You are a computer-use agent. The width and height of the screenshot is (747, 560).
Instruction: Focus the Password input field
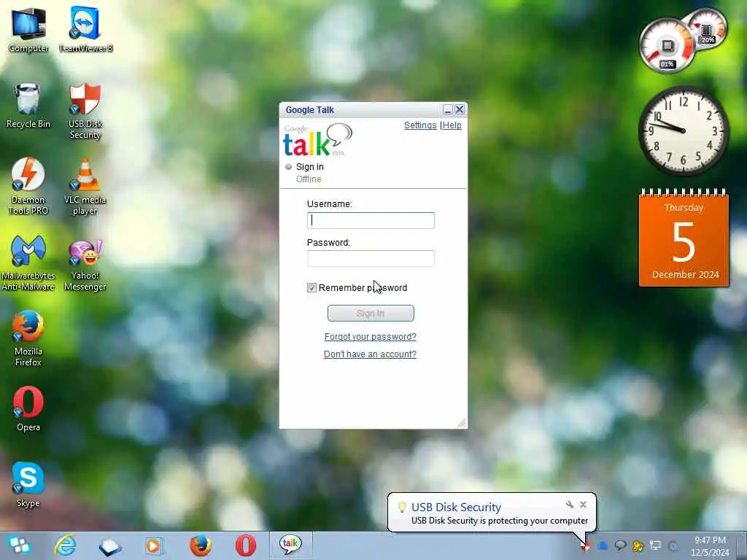[371, 259]
